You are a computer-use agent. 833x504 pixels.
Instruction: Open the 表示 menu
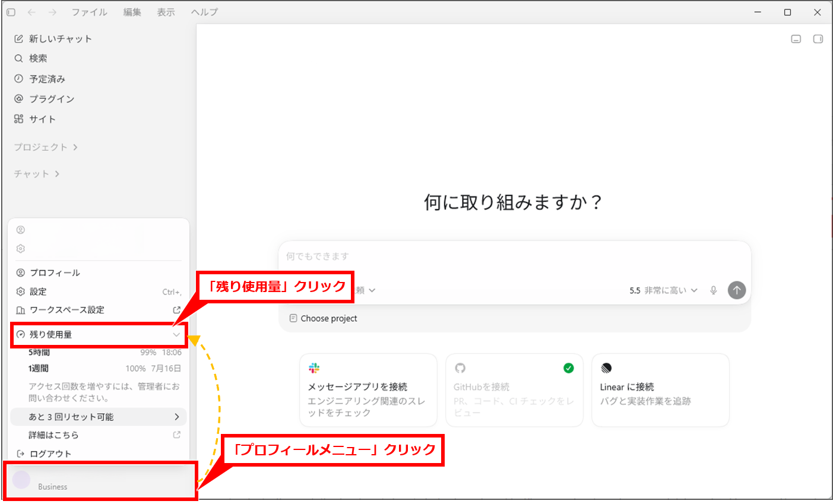[166, 12]
